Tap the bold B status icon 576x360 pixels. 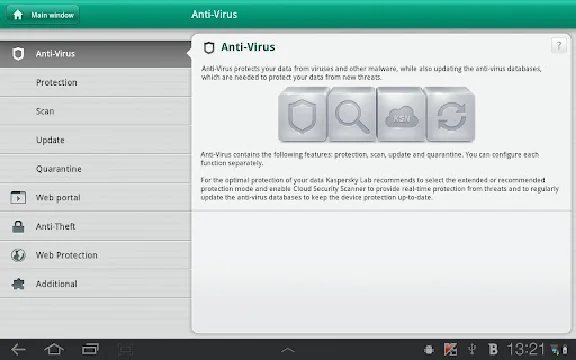tap(493, 349)
